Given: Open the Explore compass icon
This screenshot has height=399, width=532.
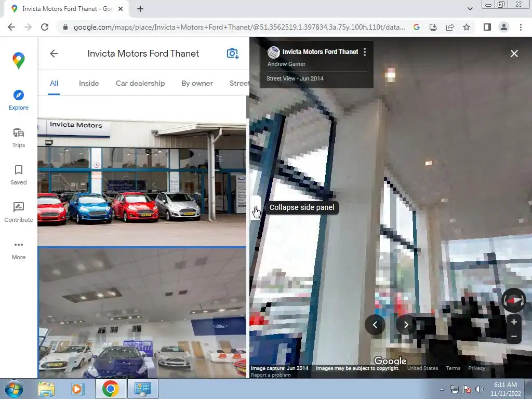Looking at the screenshot, I should click(x=18, y=95).
